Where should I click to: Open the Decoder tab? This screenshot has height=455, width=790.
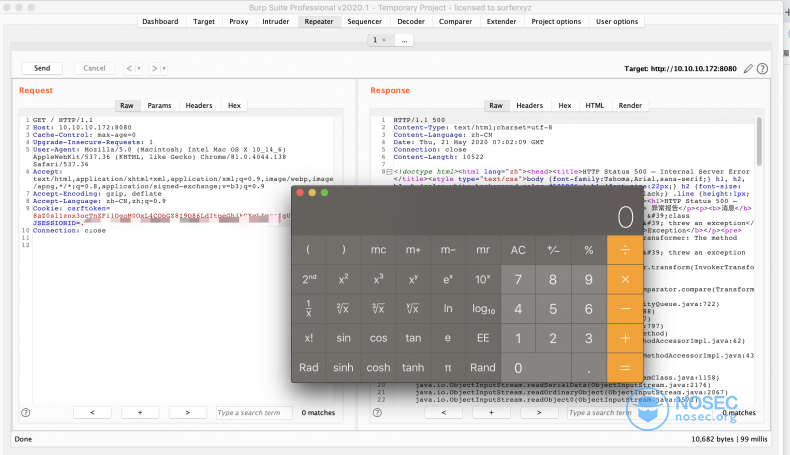point(411,22)
